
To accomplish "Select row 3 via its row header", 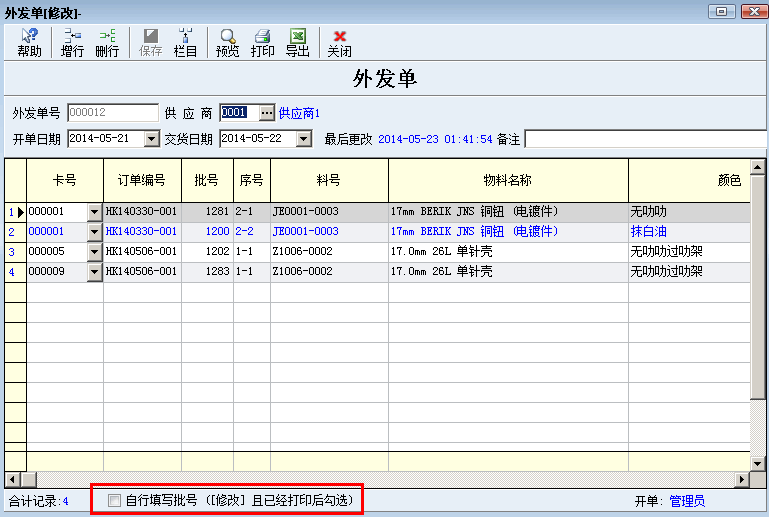I will pos(15,252).
